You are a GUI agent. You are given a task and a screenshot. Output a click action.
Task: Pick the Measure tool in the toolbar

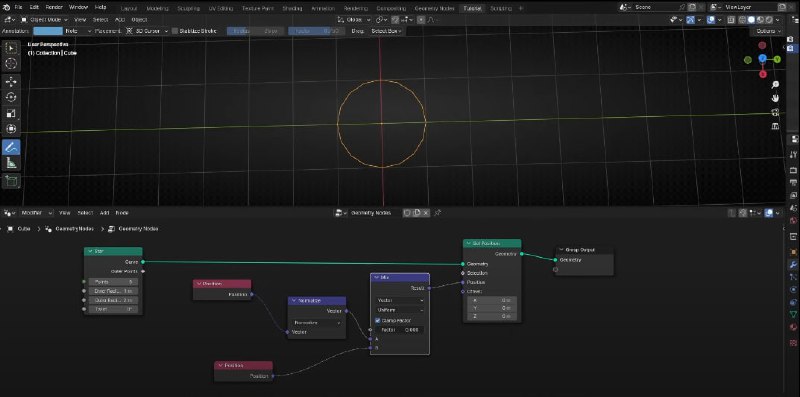(x=11, y=163)
